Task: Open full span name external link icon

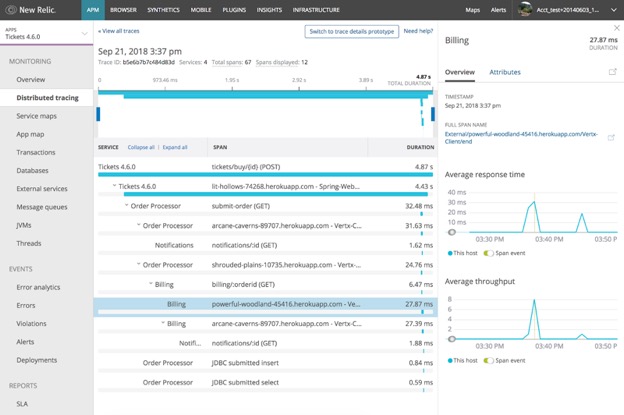Action: point(611,138)
